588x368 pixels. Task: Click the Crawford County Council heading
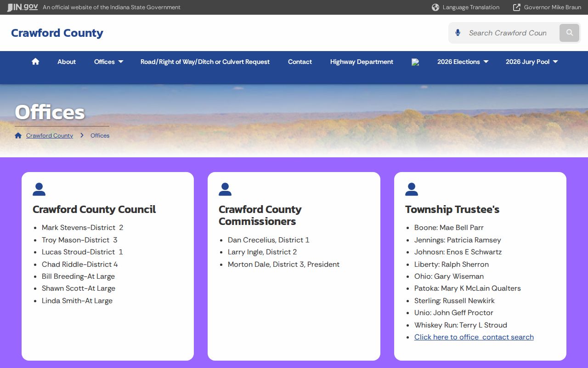coord(94,209)
